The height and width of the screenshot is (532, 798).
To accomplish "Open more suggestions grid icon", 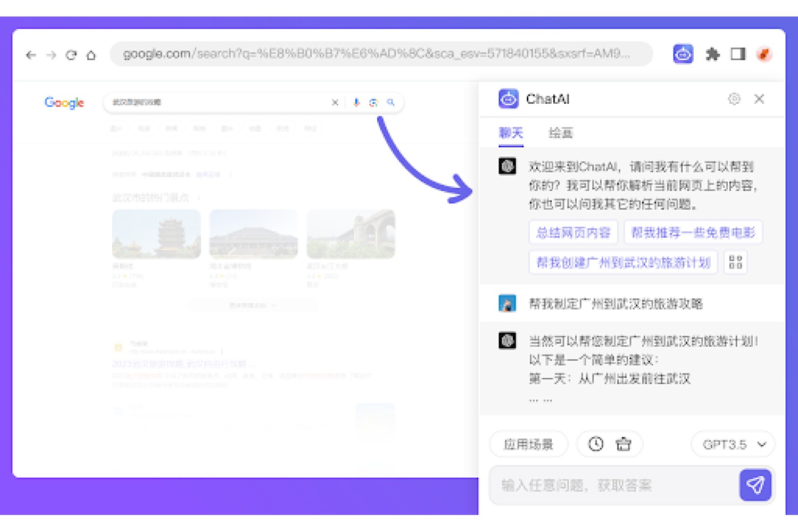I will point(736,262).
